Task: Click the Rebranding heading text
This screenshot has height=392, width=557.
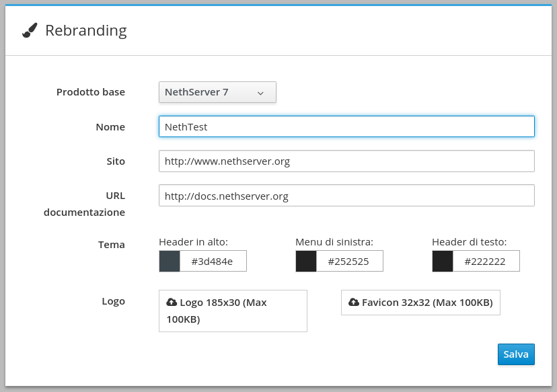Action: point(86,30)
